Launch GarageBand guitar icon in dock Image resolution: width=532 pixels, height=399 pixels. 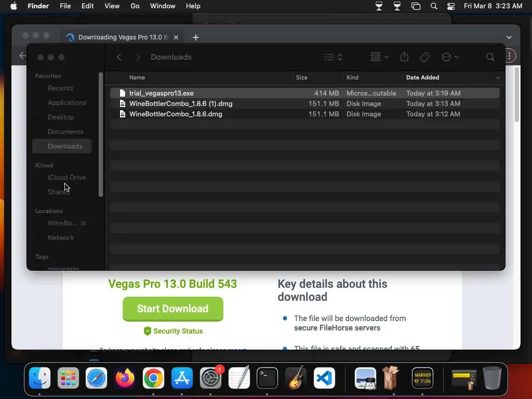(296, 378)
